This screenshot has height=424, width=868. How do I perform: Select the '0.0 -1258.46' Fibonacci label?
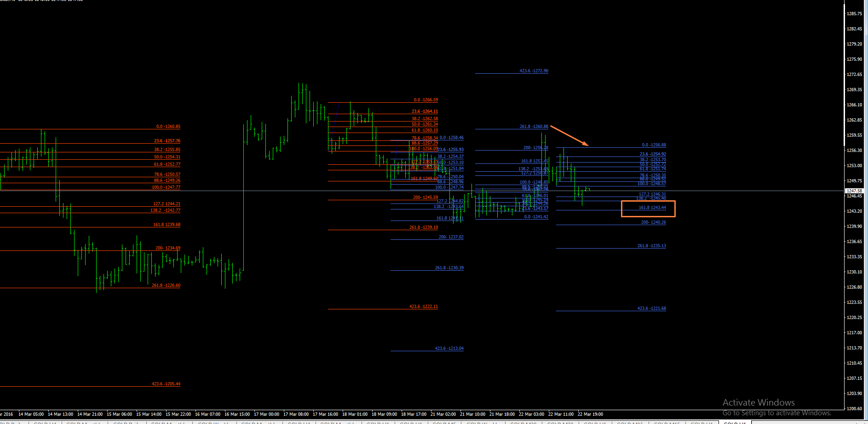[x=452, y=138]
